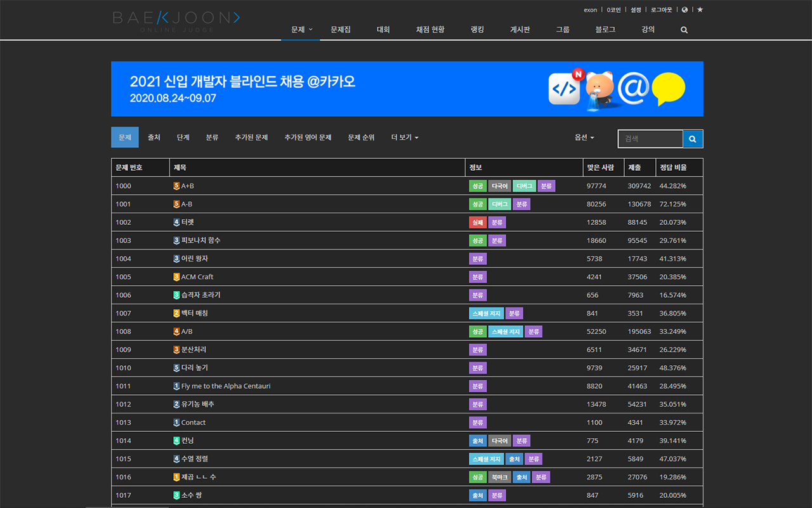This screenshot has width=812, height=508.
Task: Click the 스페셜 저지 tag in the 벡터 매칭 row
Action: click(487, 314)
